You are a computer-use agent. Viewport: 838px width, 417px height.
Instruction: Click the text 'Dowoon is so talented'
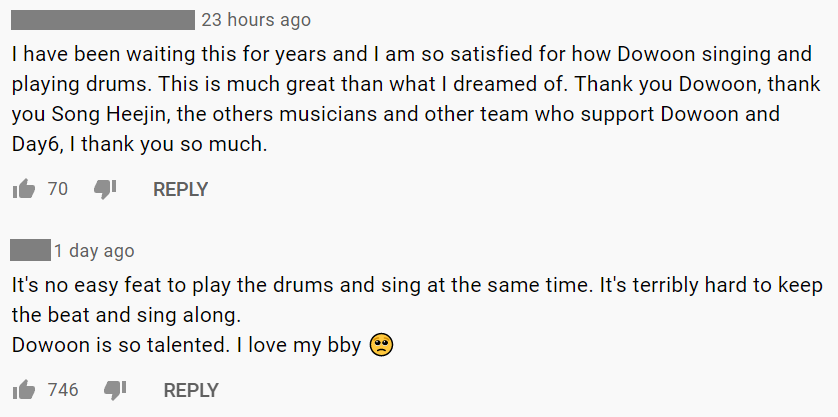[x=117, y=345]
